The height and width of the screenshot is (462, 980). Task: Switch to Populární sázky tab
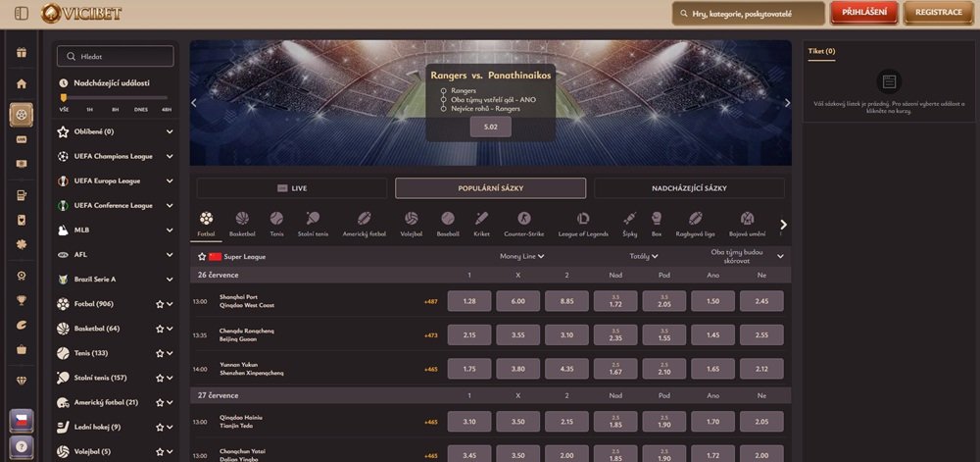[x=491, y=188]
